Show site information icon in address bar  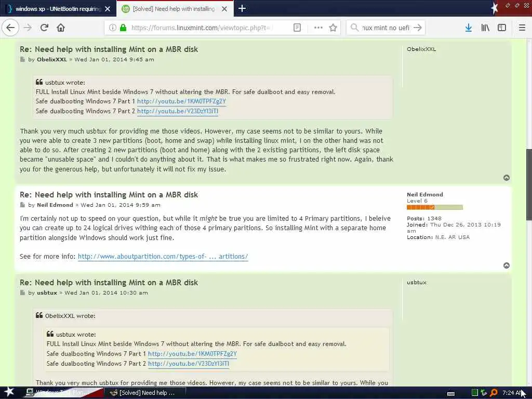pyautogui.click(x=113, y=28)
